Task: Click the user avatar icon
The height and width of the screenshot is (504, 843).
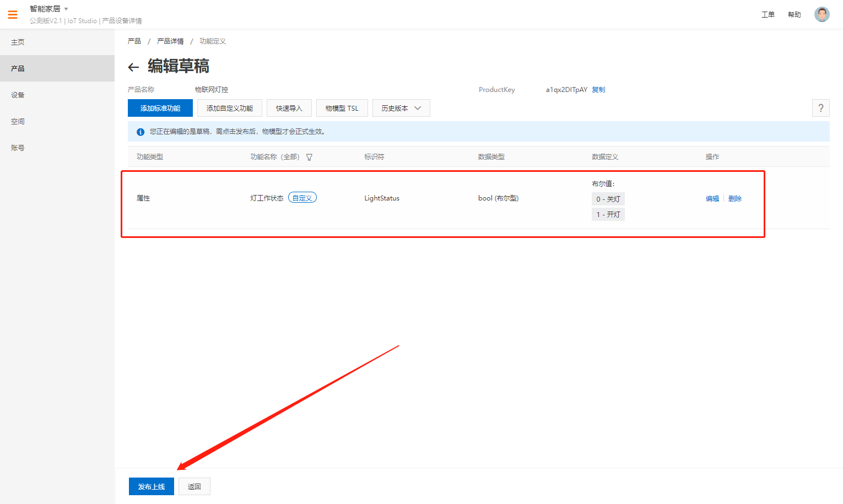Action: point(822,14)
